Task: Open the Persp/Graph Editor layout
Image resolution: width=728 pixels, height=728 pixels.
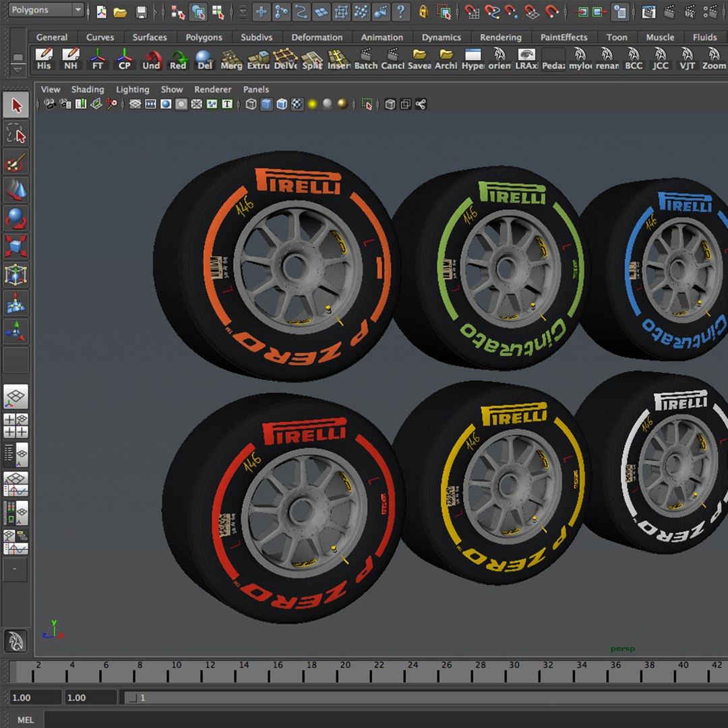Action: pyautogui.click(x=16, y=484)
